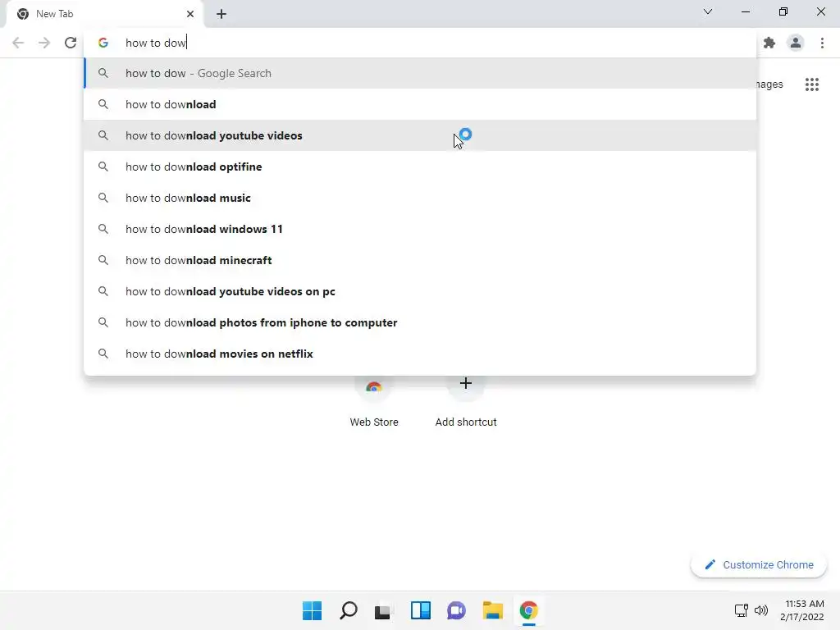
Task: Click the browser Forward arrow
Action: coord(44,43)
